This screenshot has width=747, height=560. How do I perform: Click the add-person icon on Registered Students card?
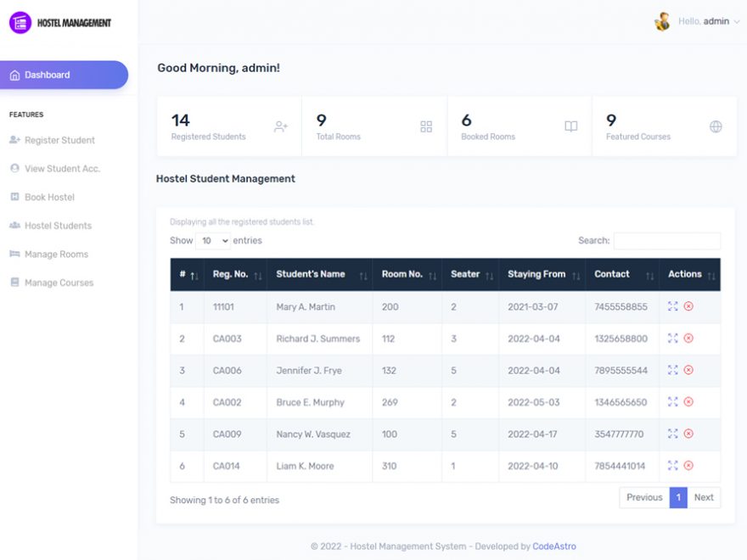pos(280,124)
